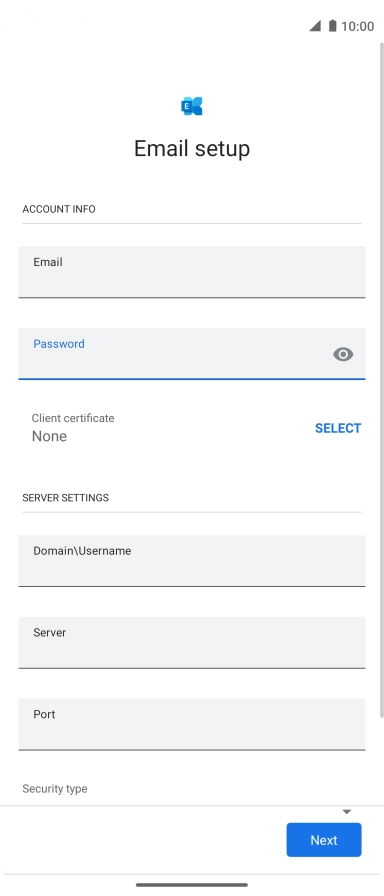Tap the bottom navigation gesture handle
Viewport: 384px width, 896px height.
[192, 885]
